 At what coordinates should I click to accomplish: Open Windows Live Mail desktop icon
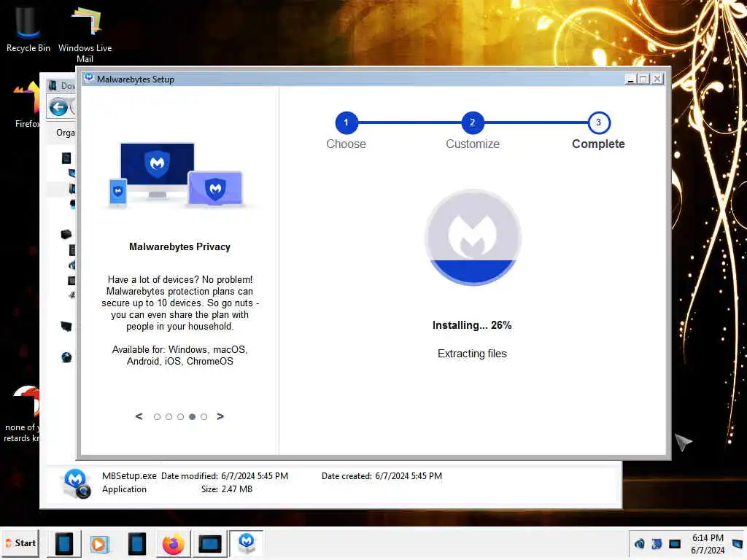(85, 34)
